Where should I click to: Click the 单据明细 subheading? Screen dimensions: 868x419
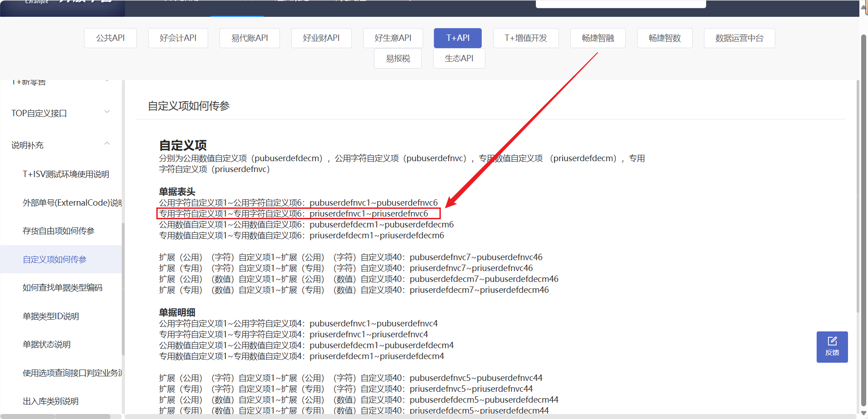coord(177,312)
